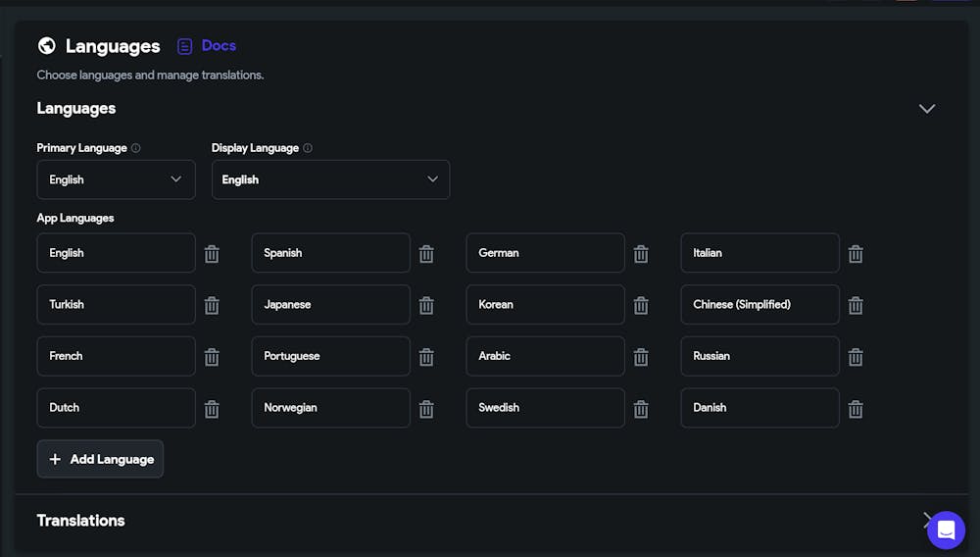Open the chat support bubble
Viewport: 980px width, 557px height.
(x=946, y=530)
